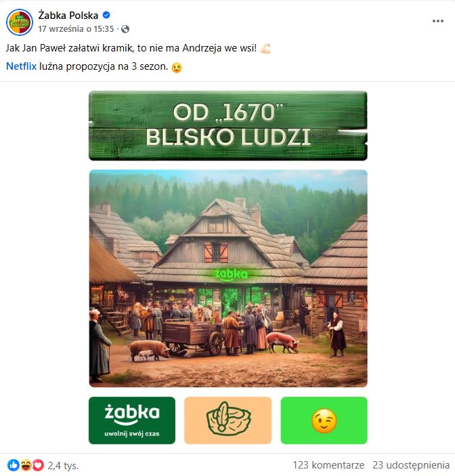
Task: Click the thumbs-up Like reaction icon
Action: point(13,465)
